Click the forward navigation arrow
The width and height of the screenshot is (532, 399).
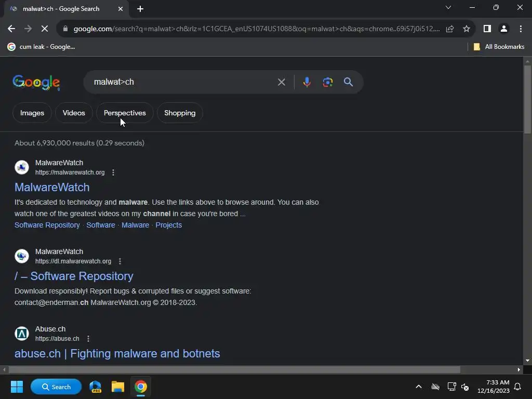28,29
